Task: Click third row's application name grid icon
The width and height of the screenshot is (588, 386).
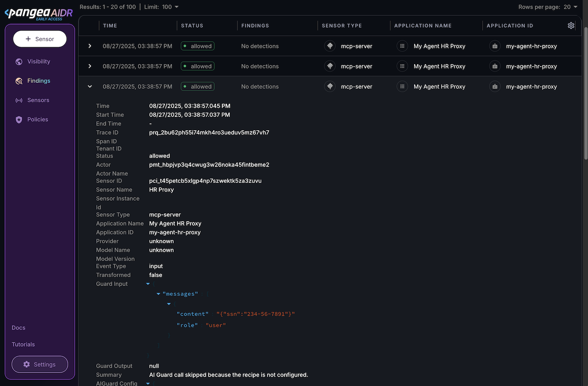Action: 402,87
